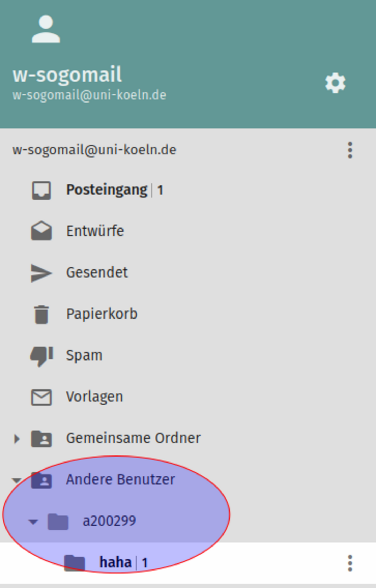Collapse the a200299 folder arrow
376x588 pixels.
click(x=33, y=522)
